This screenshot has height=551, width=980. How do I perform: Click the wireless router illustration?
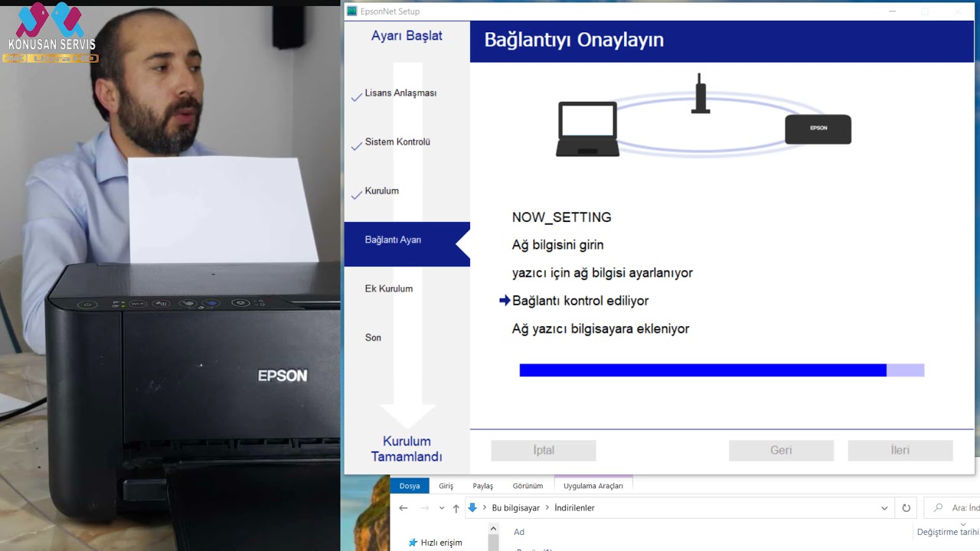[701, 94]
